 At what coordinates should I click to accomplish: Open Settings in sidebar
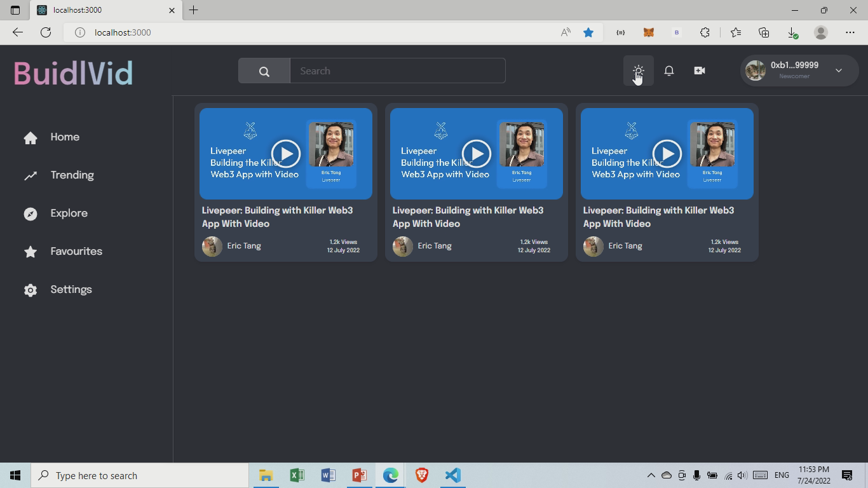[x=71, y=289]
